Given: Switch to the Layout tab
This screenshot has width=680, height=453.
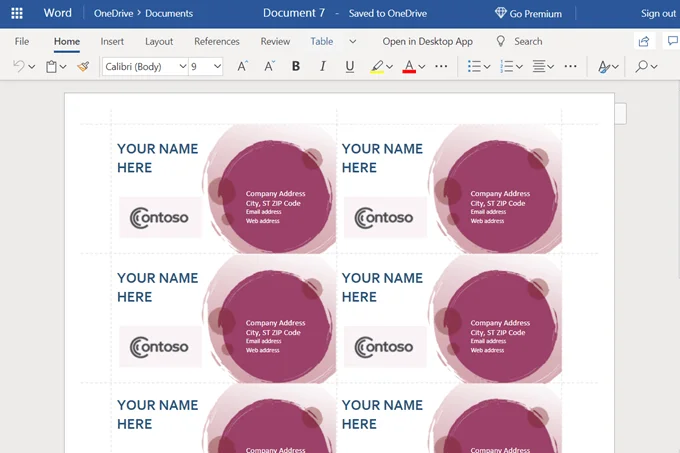Looking at the screenshot, I should pyautogui.click(x=159, y=42).
